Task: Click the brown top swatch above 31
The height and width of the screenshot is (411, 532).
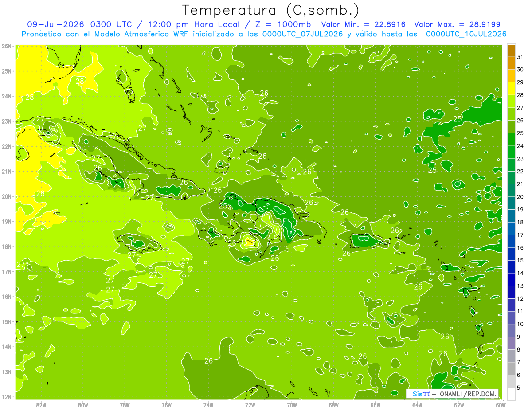Action: coord(511,51)
